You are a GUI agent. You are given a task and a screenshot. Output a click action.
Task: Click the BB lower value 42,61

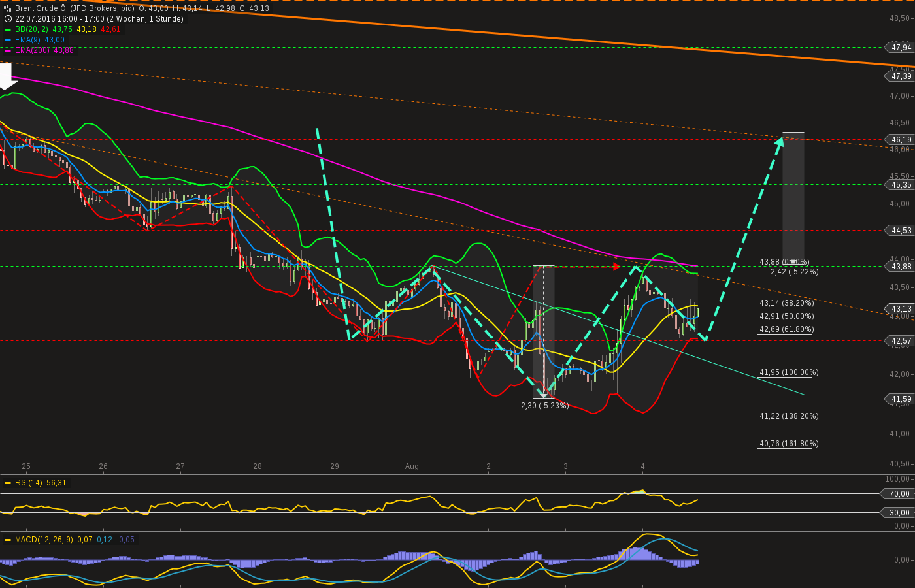(111, 29)
